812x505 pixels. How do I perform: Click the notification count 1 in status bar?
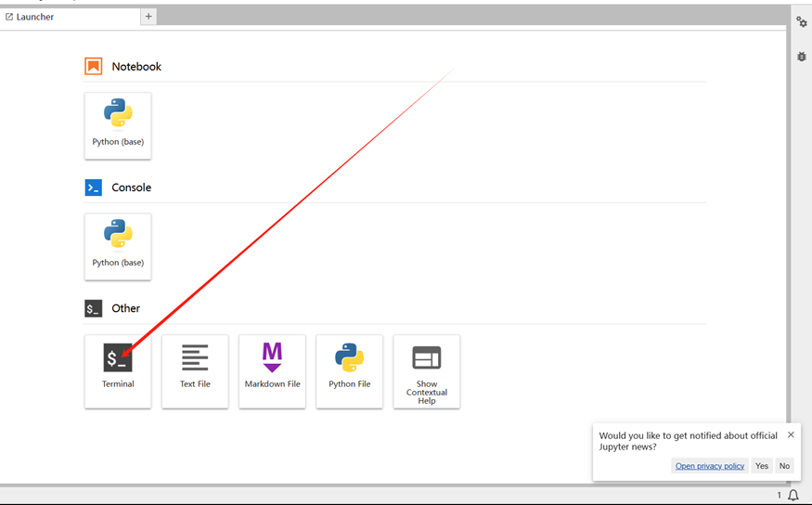tap(779, 495)
